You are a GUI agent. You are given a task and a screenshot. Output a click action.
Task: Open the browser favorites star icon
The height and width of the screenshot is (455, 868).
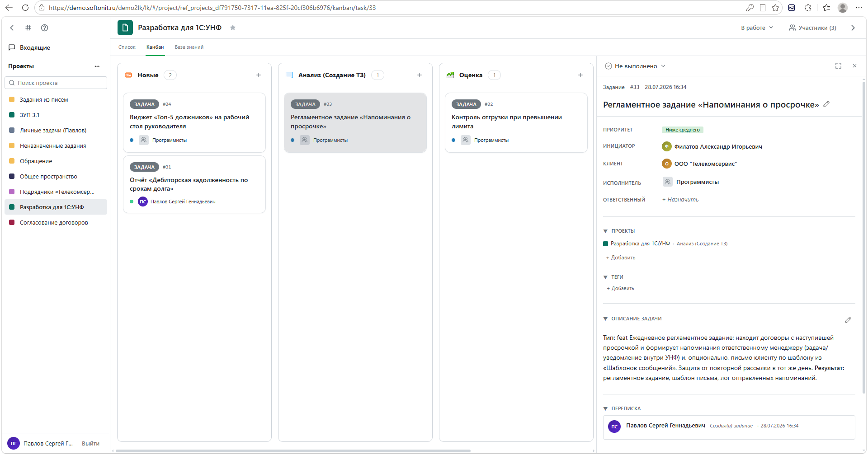pyautogui.click(x=775, y=8)
